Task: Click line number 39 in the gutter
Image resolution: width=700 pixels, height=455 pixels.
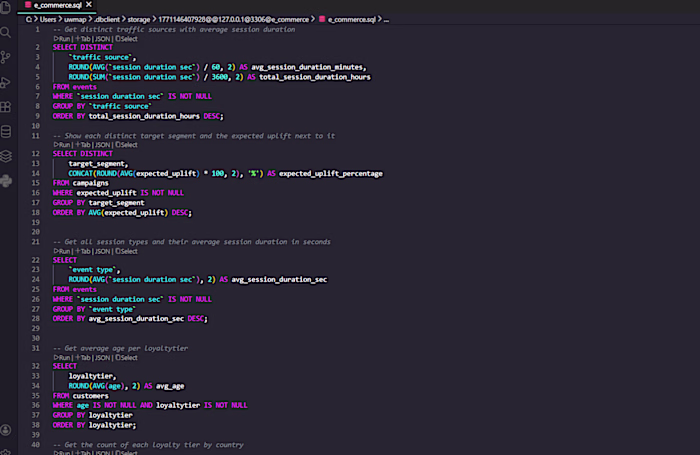Action: tap(36, 434)
